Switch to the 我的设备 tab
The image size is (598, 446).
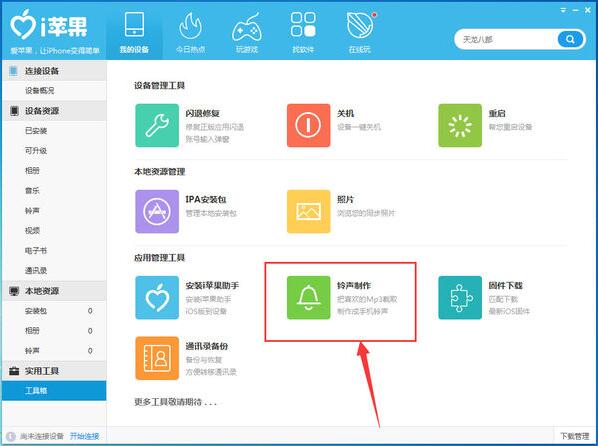(134, 32)
